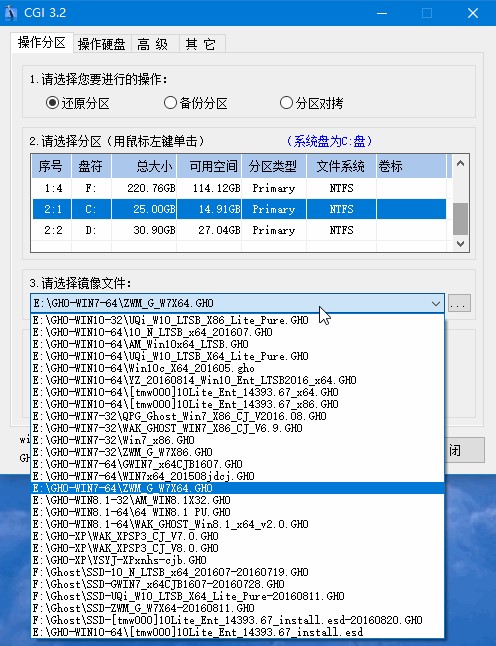Pick GHO-WIN7-64\GWIN7_x64CJB1607.GHO image
This screenshot has height=646, width=496.
point(238,464)
